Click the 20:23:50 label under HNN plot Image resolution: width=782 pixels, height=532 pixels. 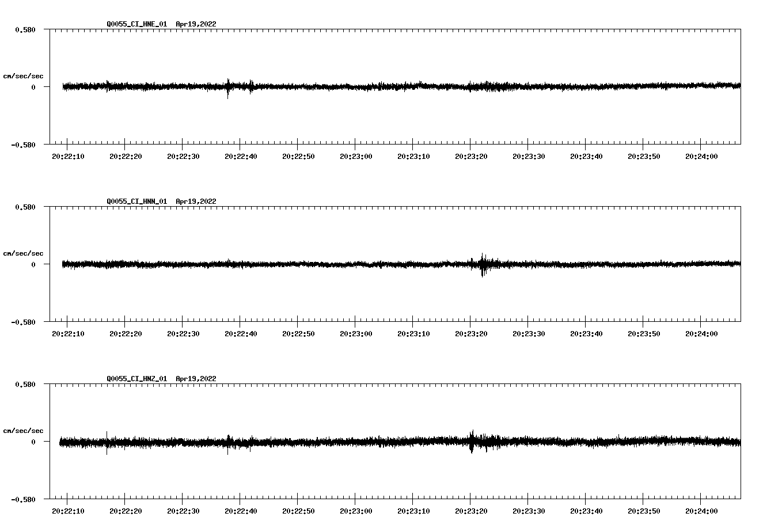coord(644,334)
